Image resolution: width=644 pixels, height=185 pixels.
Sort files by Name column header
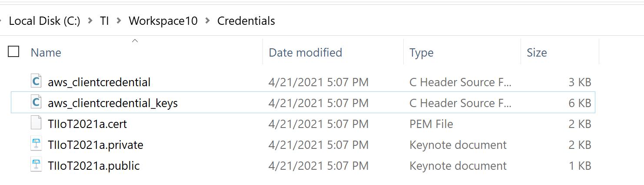46,53
